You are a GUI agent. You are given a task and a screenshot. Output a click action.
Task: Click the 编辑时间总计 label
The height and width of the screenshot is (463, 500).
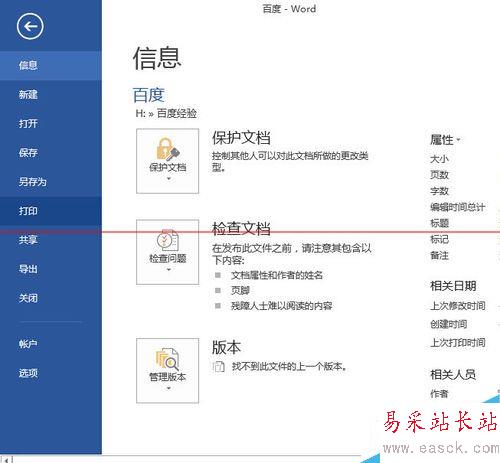coord(457,207)
